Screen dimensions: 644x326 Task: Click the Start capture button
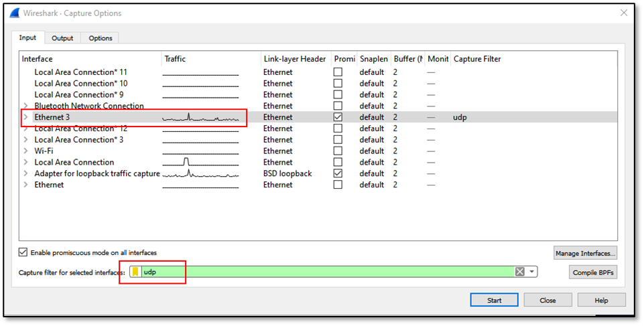(x=494, y=300)
